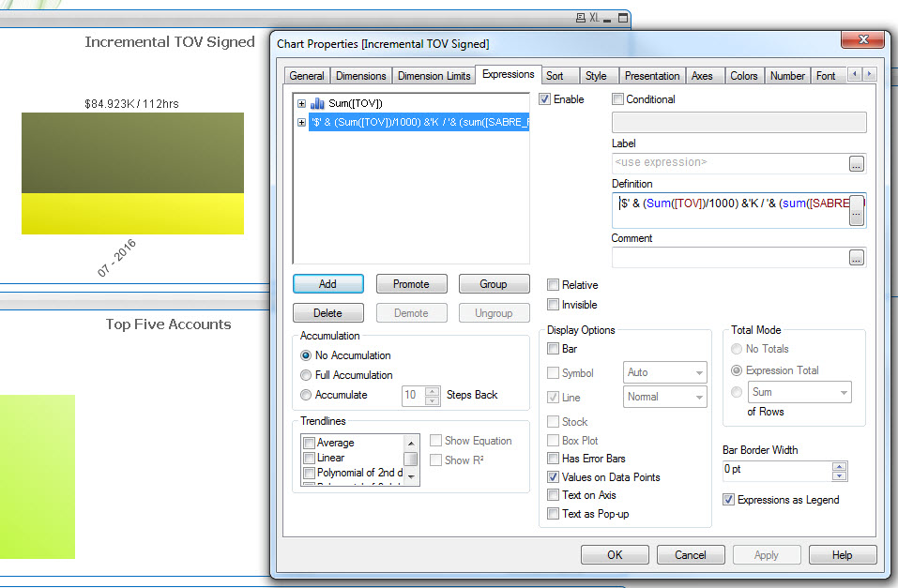Open the Total Mode Sum dropdown
898x588 pixels.
click(x=799, y=392)
